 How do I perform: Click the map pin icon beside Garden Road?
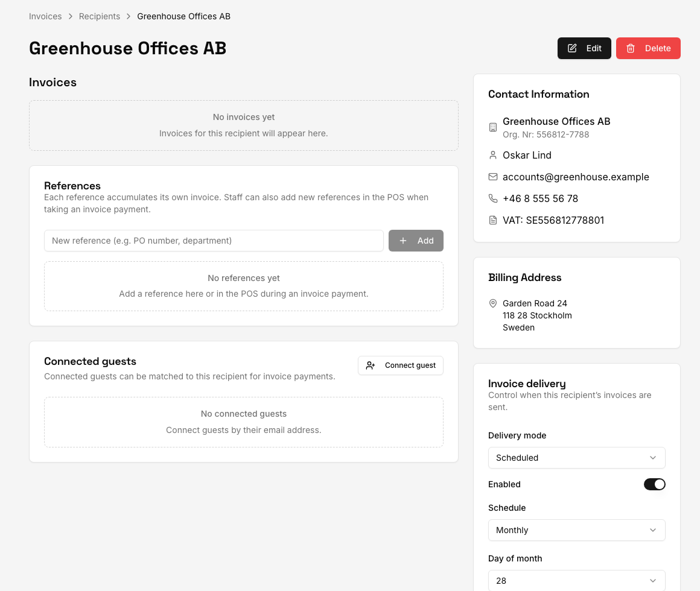coord(493,303)
